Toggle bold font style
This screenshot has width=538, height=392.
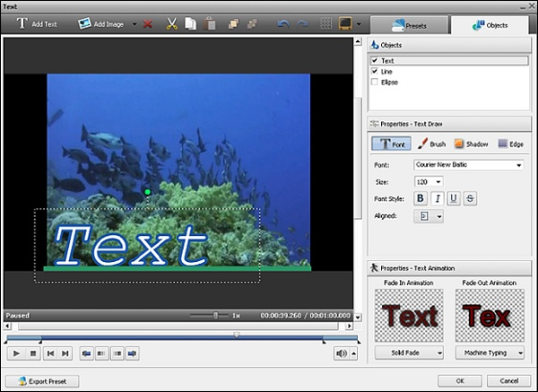tap(421, 198)
